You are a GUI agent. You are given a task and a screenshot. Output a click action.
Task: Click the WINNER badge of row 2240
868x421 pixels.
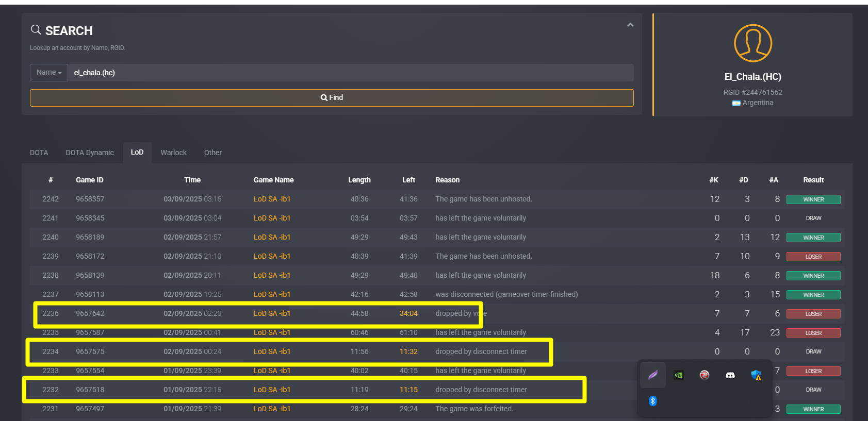point(813,238)
